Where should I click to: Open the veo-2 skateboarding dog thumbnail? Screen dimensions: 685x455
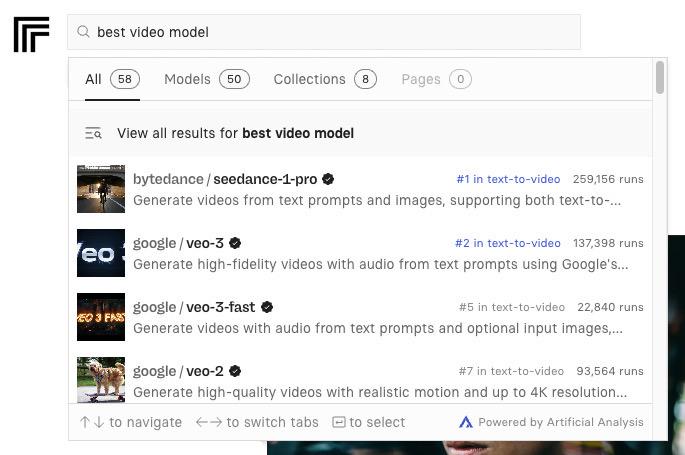[101, 380]
